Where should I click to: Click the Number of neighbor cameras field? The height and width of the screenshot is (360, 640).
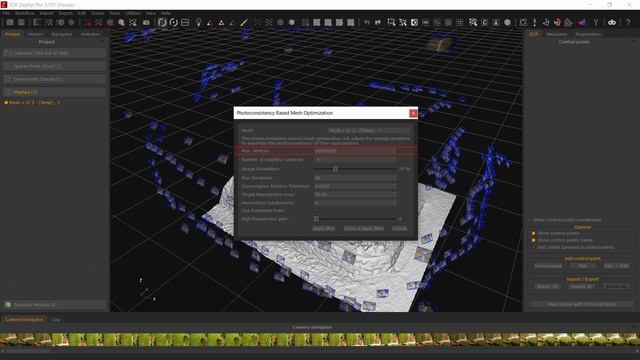pos(355,160)
